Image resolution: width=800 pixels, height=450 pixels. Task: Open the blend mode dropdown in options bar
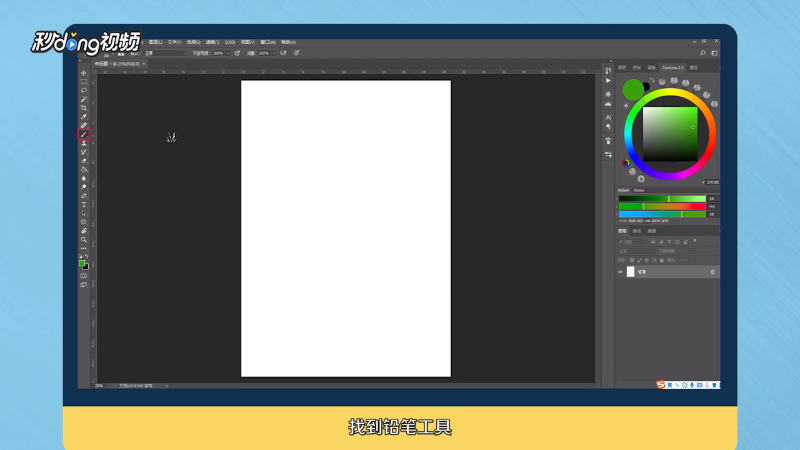[x=166, y=53]
